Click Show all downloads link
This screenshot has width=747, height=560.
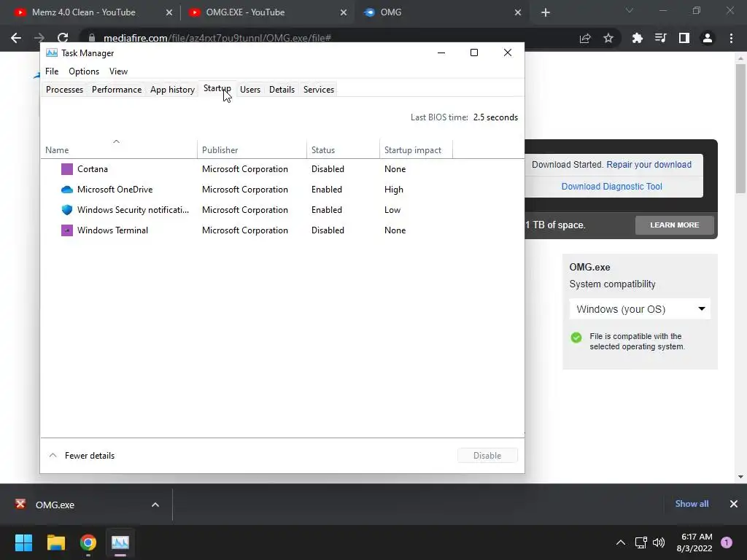coord(692,504)
